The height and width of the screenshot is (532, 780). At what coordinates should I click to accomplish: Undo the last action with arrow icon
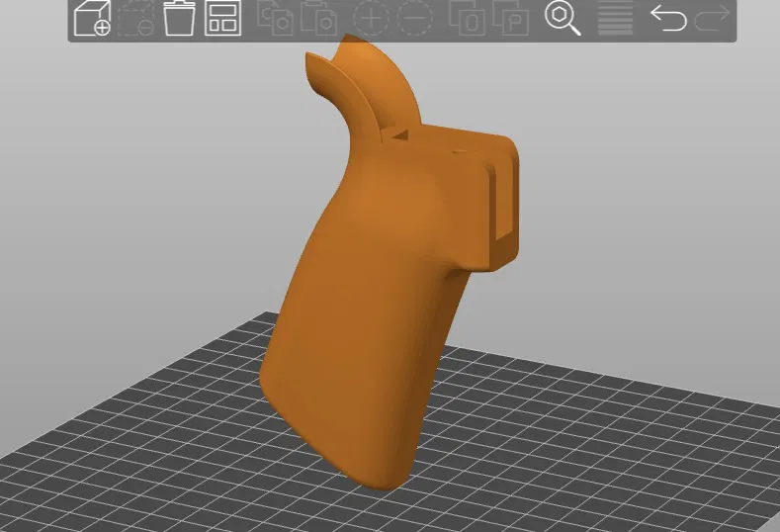(668, 18)
